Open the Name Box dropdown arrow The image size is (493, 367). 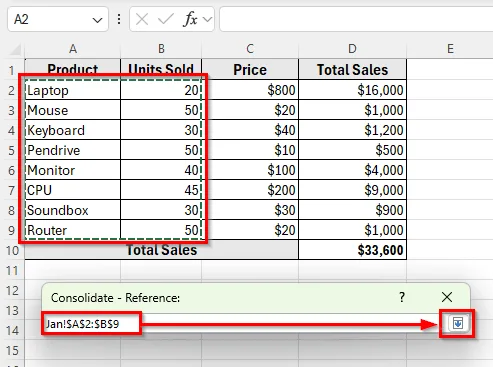click(97, 20)
